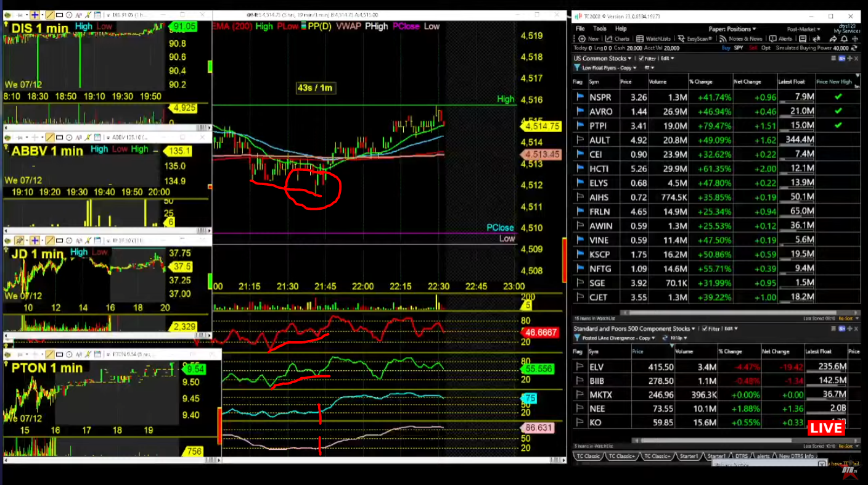Viewport: 868px width, 485px height.
Task: Open My Services link
Action: pyautogui.click(x=846, y=31)
